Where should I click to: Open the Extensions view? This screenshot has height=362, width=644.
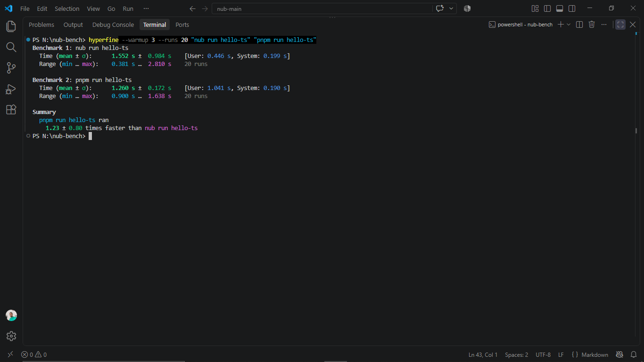(x=11, y=110)
